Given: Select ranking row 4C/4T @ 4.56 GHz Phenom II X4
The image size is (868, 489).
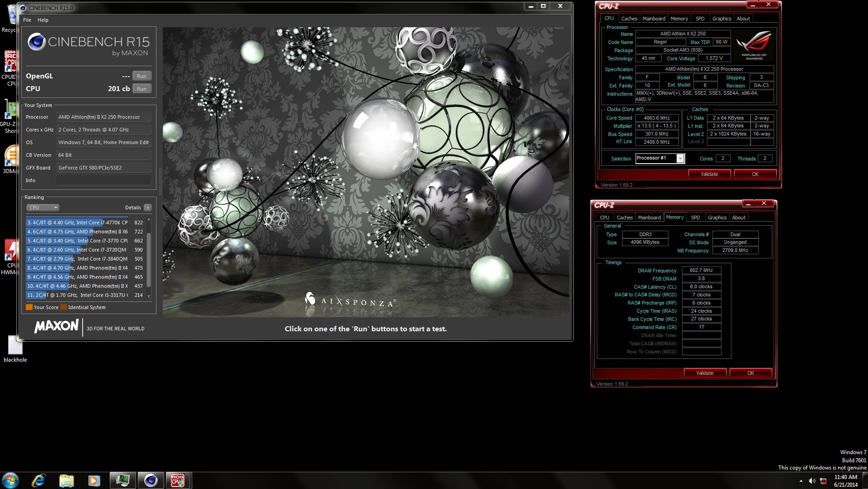Looking at the screenshot, I should 85,277.
